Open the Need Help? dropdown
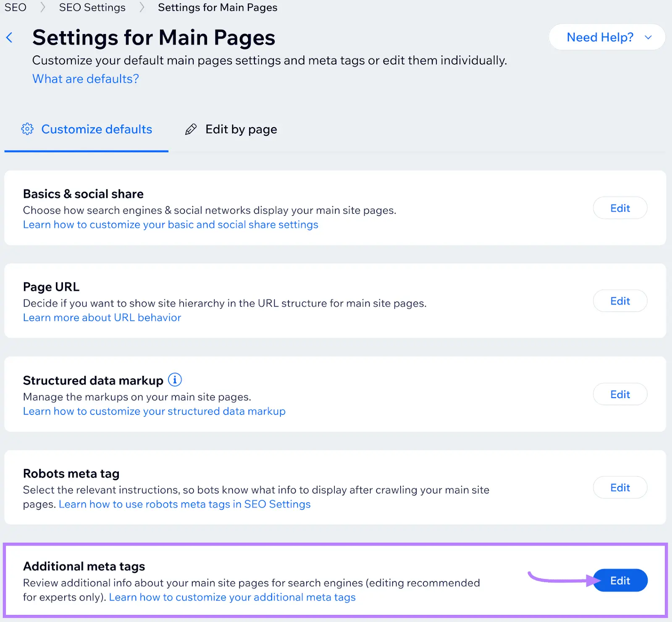The width and height of the screenshot is (672, 622). pos(606,37)
